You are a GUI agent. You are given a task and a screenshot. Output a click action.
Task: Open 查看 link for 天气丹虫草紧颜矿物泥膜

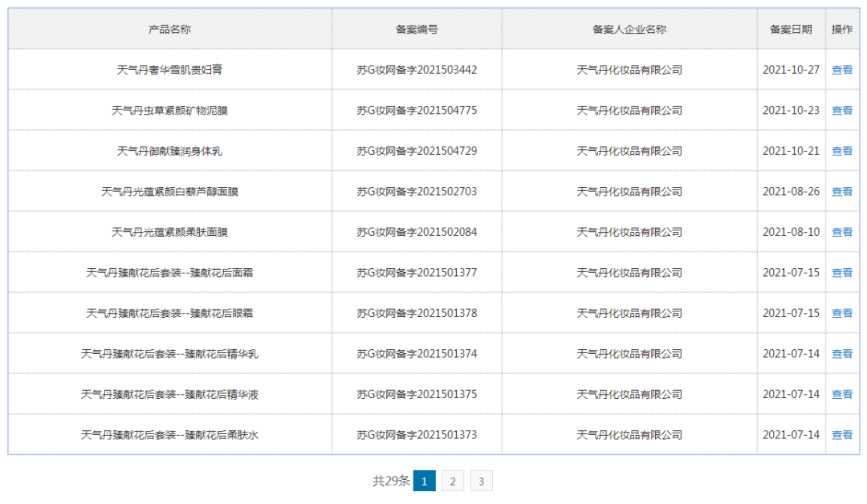[x=841, y=111]
